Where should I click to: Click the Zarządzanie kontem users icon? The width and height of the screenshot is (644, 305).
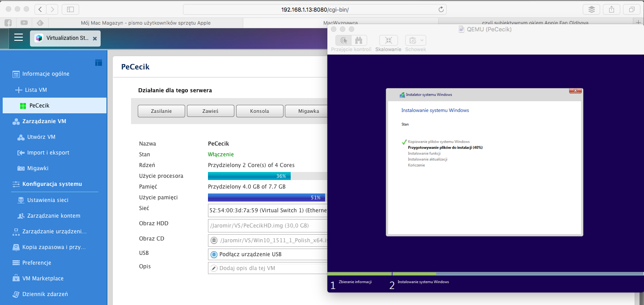(x=21, y=216)
